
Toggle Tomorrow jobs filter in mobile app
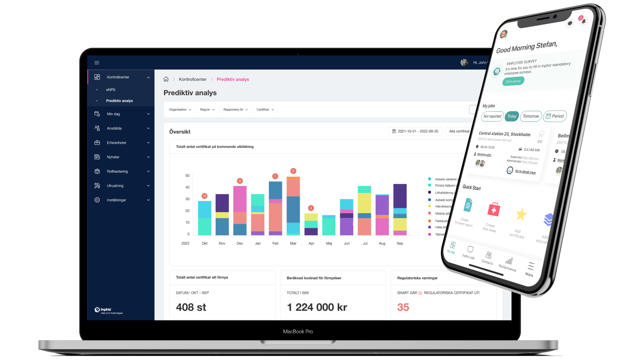531,116
